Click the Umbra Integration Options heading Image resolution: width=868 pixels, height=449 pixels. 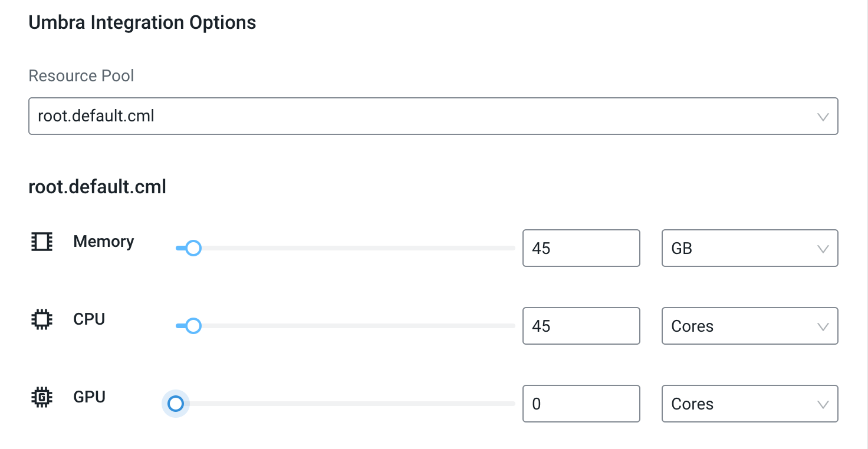click(143, 23)
